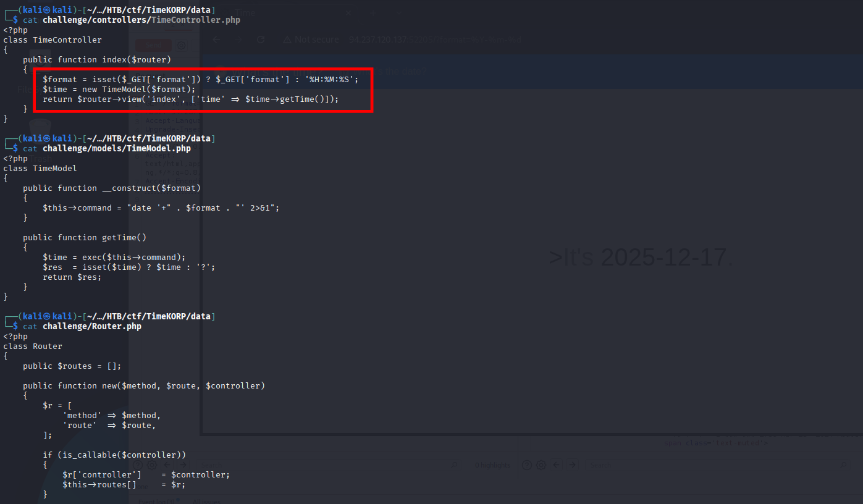Open the settings gear beside Send
The width and height of the screenshot is (863, 504).
pos(181,45)
